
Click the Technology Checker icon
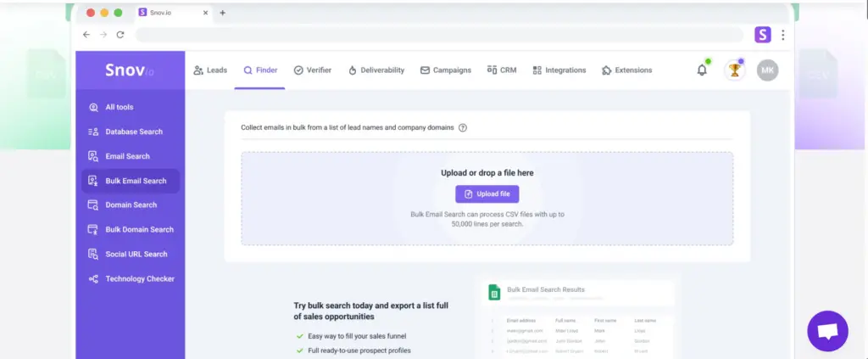tap(93, 279)
